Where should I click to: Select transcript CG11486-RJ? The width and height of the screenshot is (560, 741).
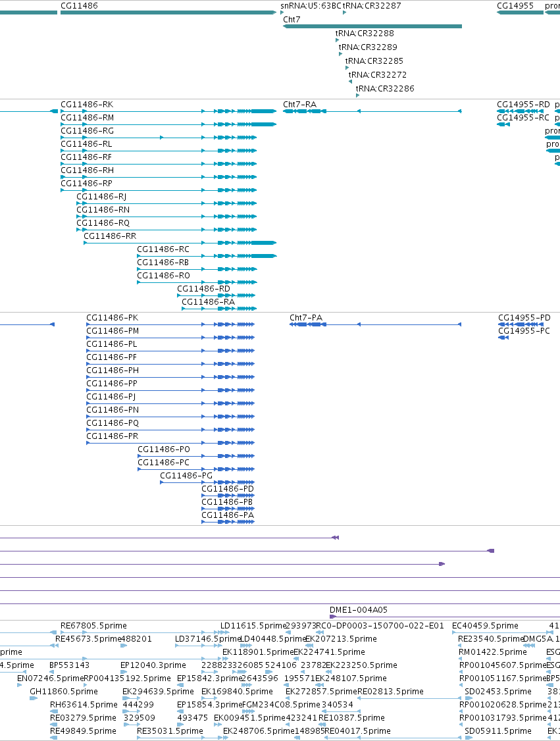pyautogui.click(x=167, y=204)
